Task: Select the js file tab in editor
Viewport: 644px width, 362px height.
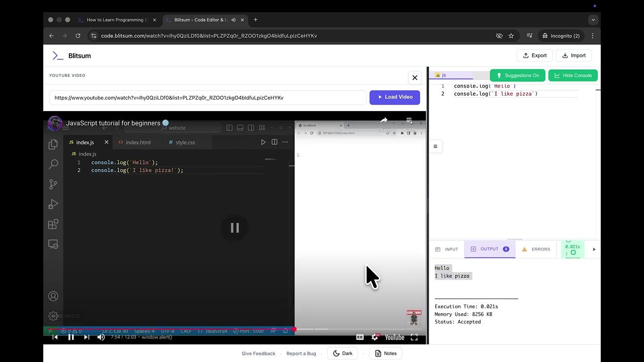Action: (451, 75)
